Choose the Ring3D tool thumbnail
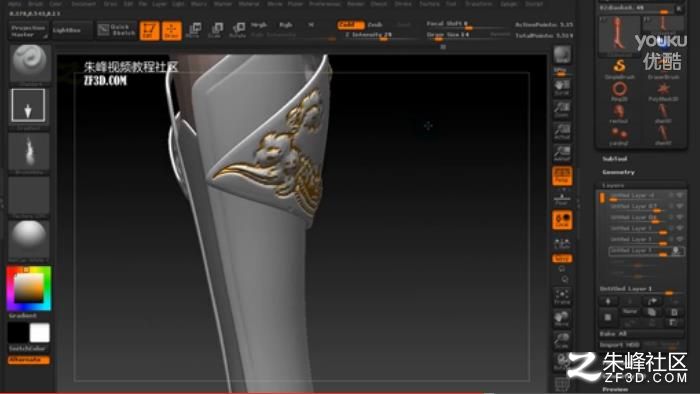The height and width of the screenshot is (394, 700). [619, 91]
